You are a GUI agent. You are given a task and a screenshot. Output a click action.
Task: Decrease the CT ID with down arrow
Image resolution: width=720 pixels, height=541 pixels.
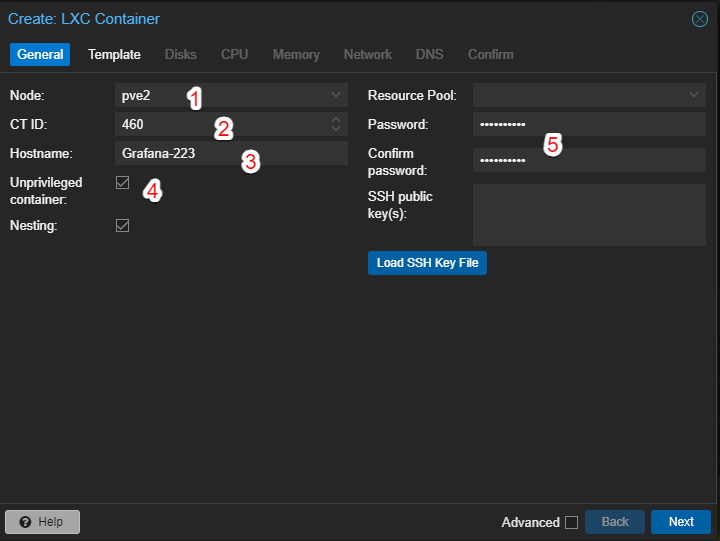[335, 130]
